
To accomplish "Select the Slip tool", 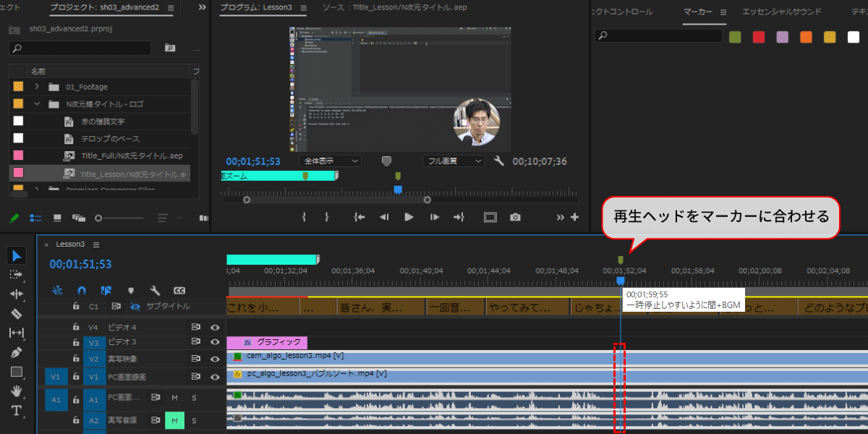I will (x=17, y=333).
